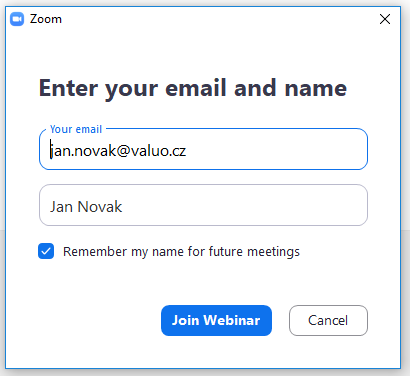Click empty area right of email address
The height and width of the screenshot is (376, 410).
275,150
